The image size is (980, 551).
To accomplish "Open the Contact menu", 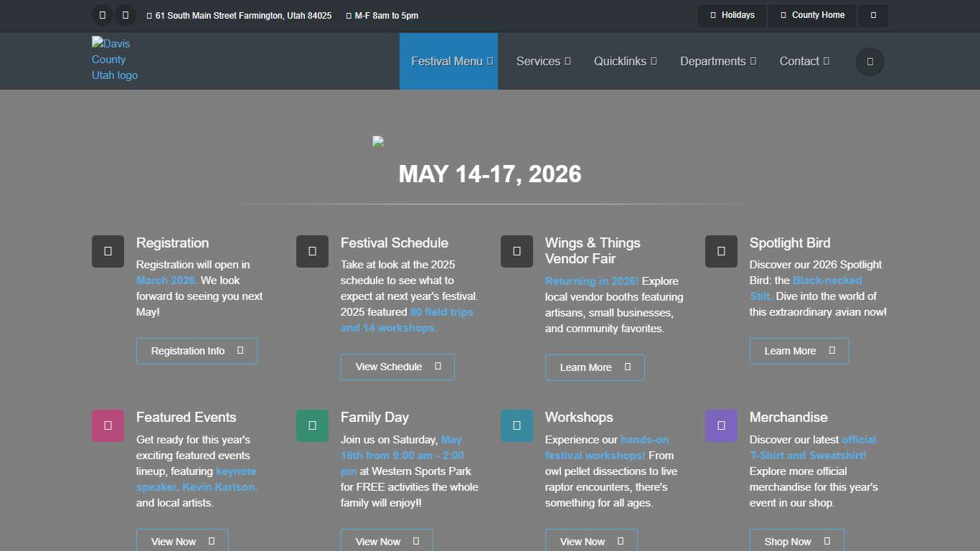I will [804, 62].
